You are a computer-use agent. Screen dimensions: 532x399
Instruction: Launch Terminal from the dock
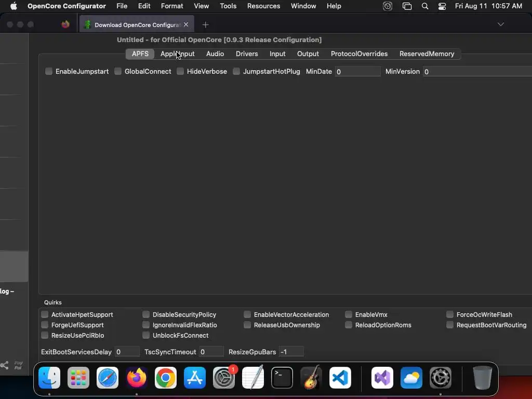pyautogui.click(x=282, y=378)
